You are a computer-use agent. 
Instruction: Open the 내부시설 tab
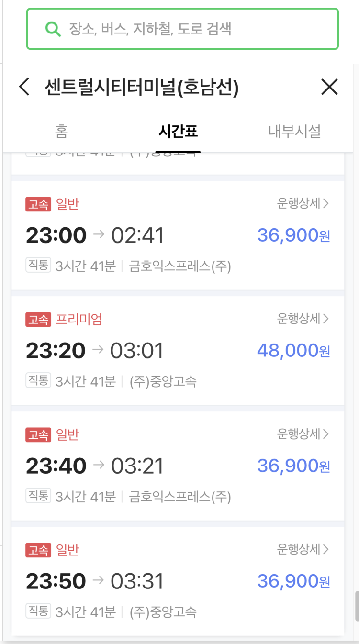coord(294,131)
